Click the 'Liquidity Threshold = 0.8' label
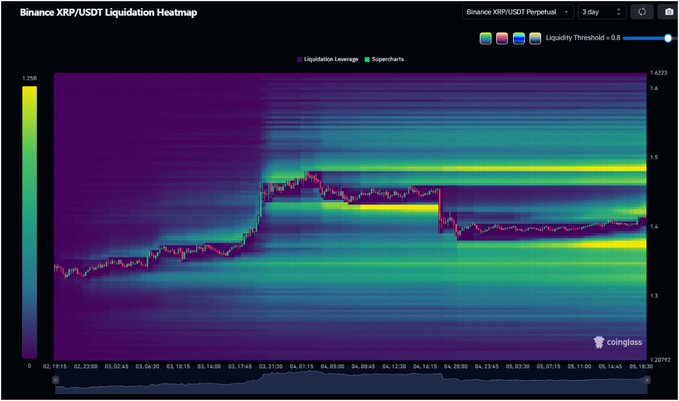 [582, 38]
